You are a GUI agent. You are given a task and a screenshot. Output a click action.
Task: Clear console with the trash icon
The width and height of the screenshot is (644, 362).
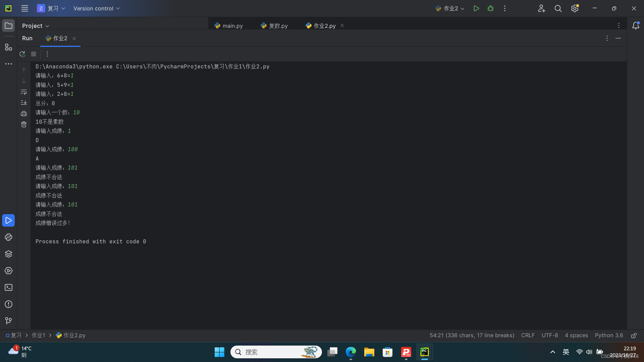[24, 124]
